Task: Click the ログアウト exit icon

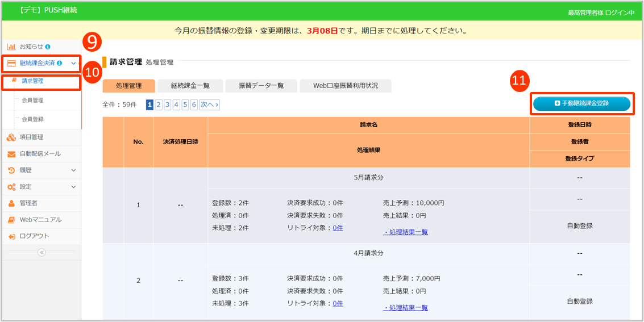Action: point(11,236)
